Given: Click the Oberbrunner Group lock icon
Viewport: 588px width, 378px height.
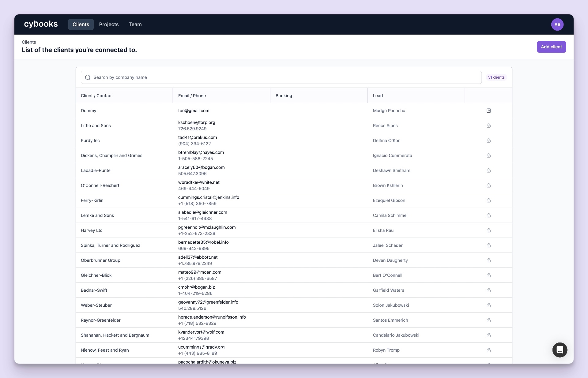Looking at the screenshot, I should (488, 260).
